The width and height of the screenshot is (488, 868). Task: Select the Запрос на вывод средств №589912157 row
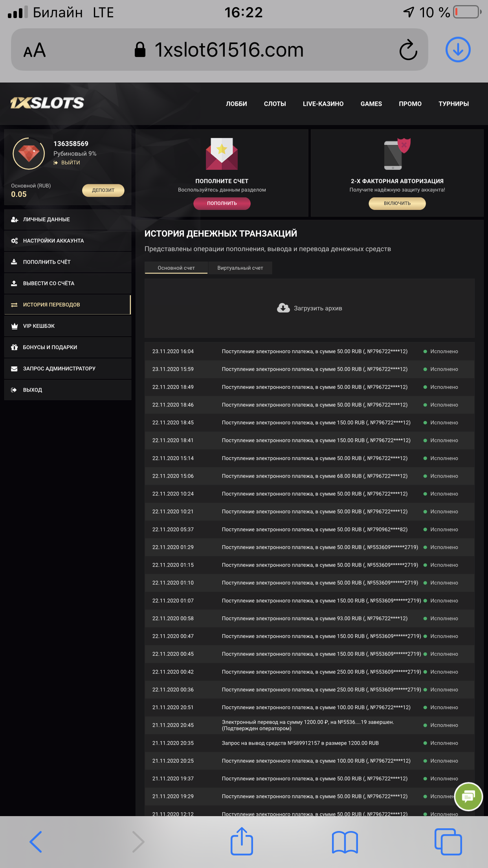click(310, 743)
